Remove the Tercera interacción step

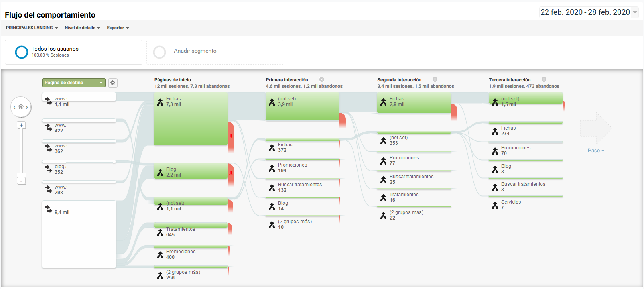[544, 79]
